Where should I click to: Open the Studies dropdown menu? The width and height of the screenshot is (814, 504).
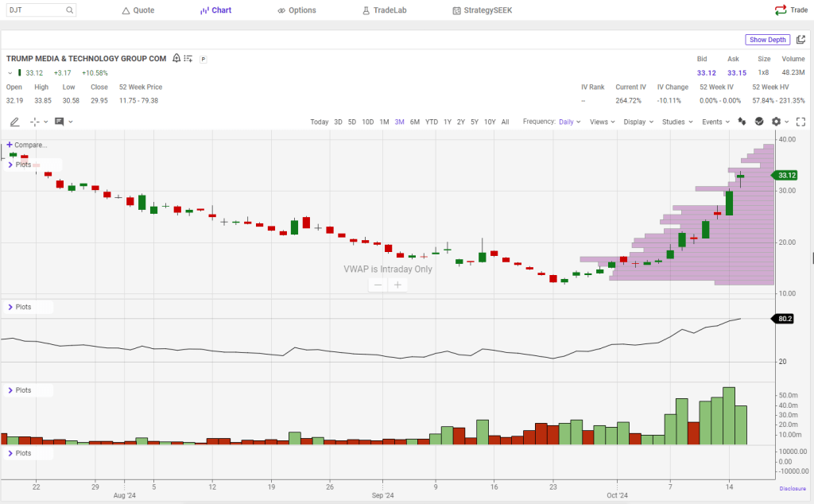click(677, 122)
